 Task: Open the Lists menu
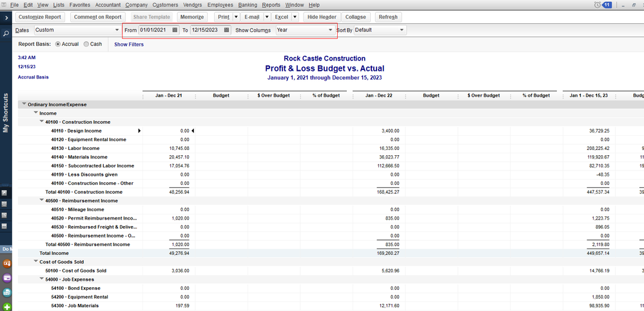pos(59,5)
